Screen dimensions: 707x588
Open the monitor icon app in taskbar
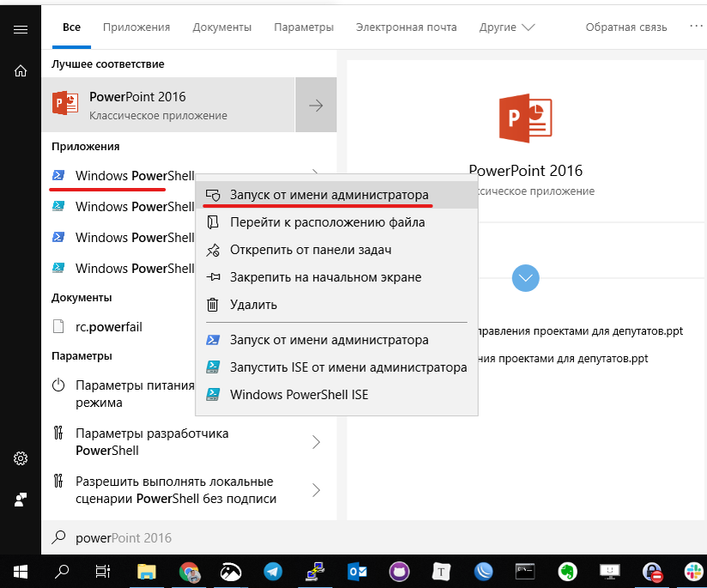[609, 572]
